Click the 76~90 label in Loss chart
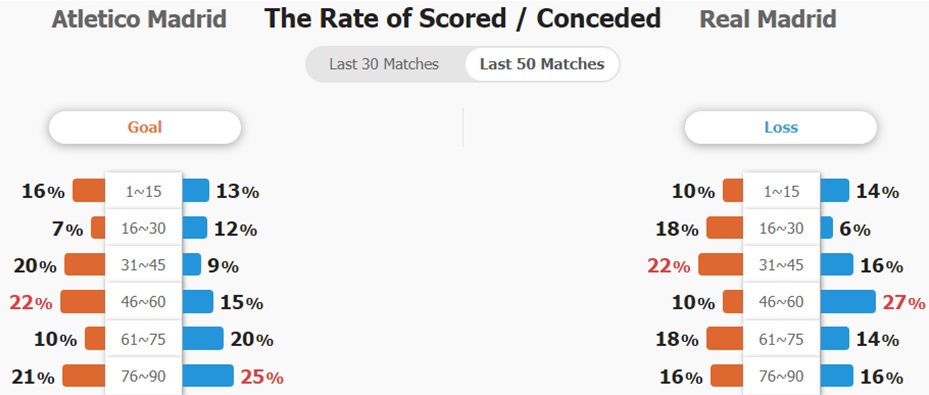929x395 pixels. click(x=781, y=377)
